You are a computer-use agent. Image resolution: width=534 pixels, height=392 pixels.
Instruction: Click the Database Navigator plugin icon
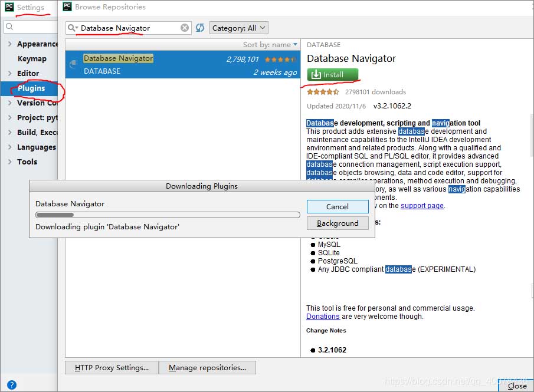click(x=74, y=64)
